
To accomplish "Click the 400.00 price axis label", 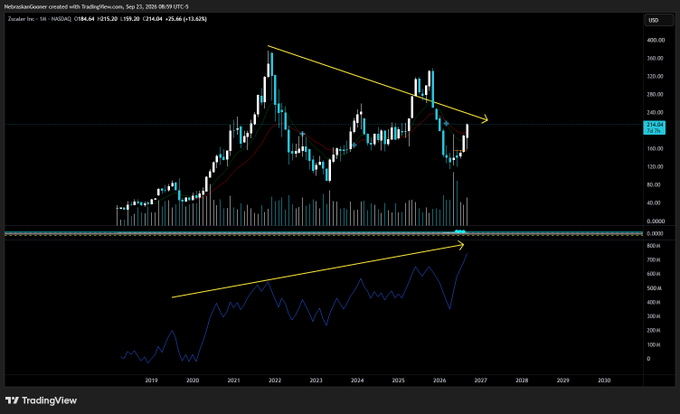I will [x=656, y=40].
